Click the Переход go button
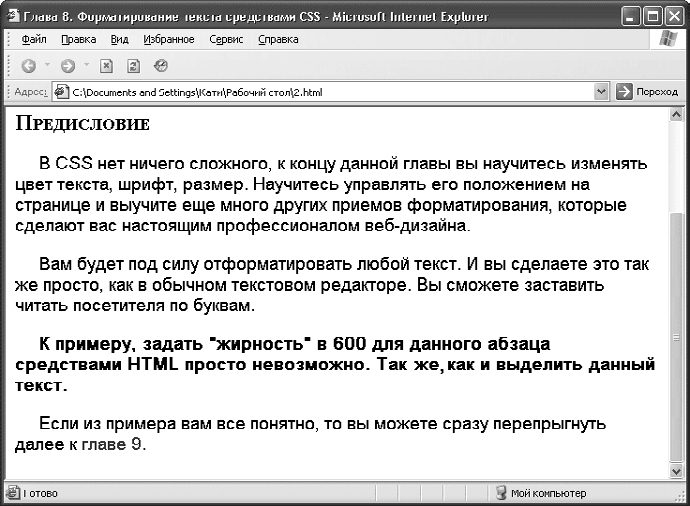Screen dimensions: 690x506 tap(647, 92)
